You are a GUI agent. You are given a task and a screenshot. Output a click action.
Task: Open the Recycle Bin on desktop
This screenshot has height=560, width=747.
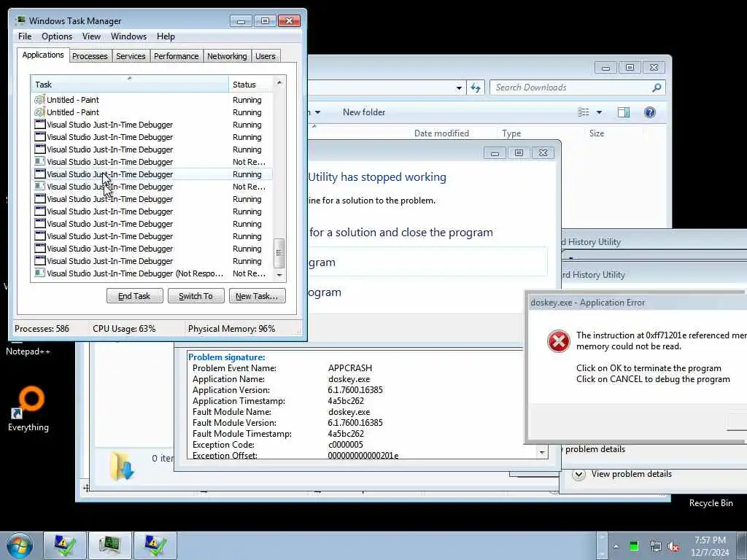tap(711, 503)
